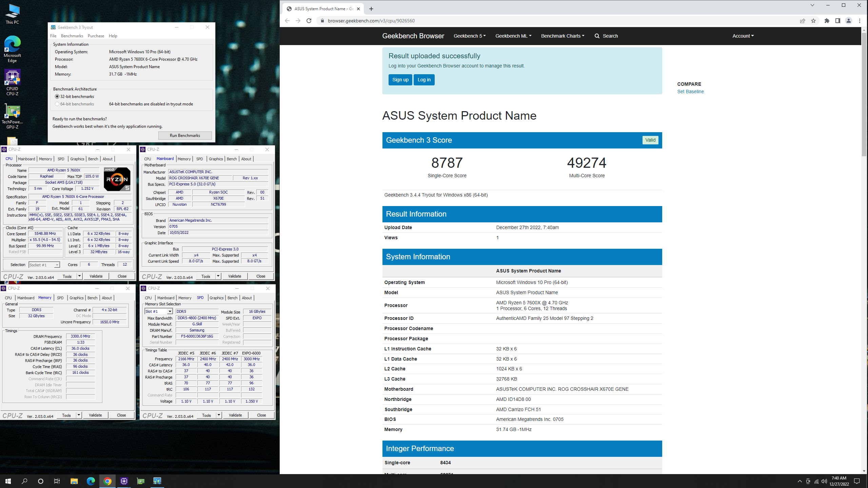Click Log in button
Screen dimensions: 868x488
click(x=424, y=80)
